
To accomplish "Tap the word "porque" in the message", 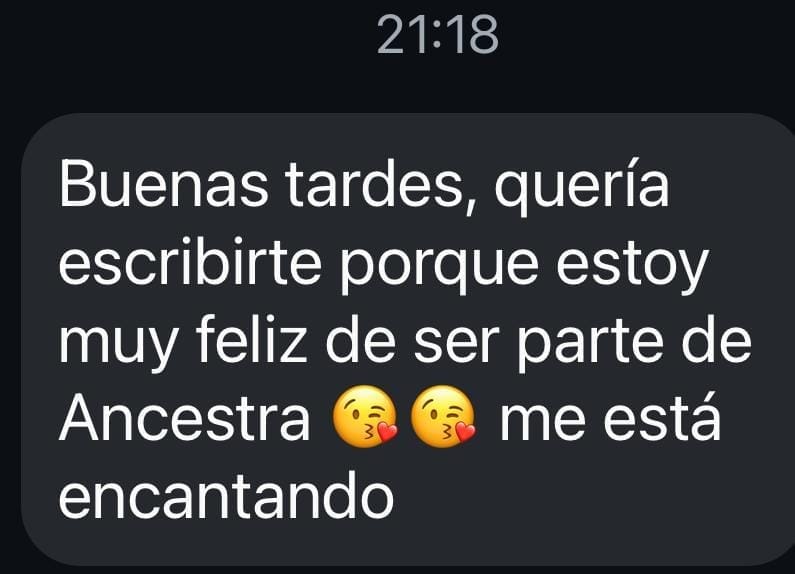I will pos(438,269).
